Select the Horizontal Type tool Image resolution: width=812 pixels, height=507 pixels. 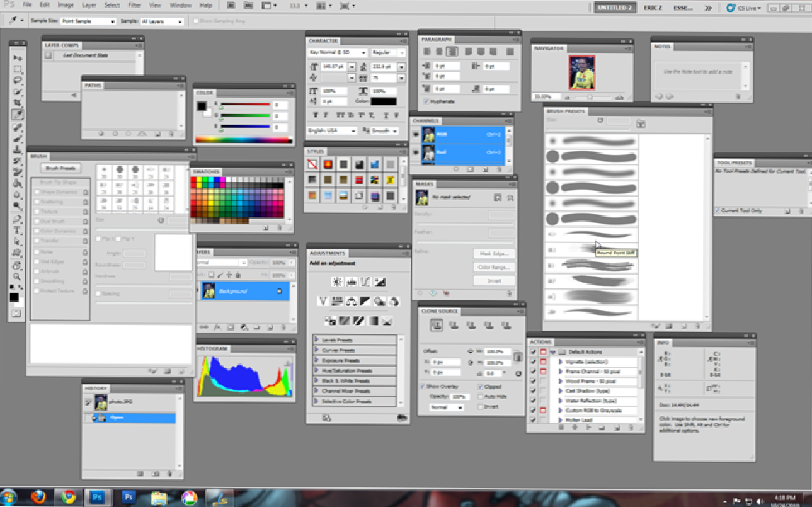(18, 231)
